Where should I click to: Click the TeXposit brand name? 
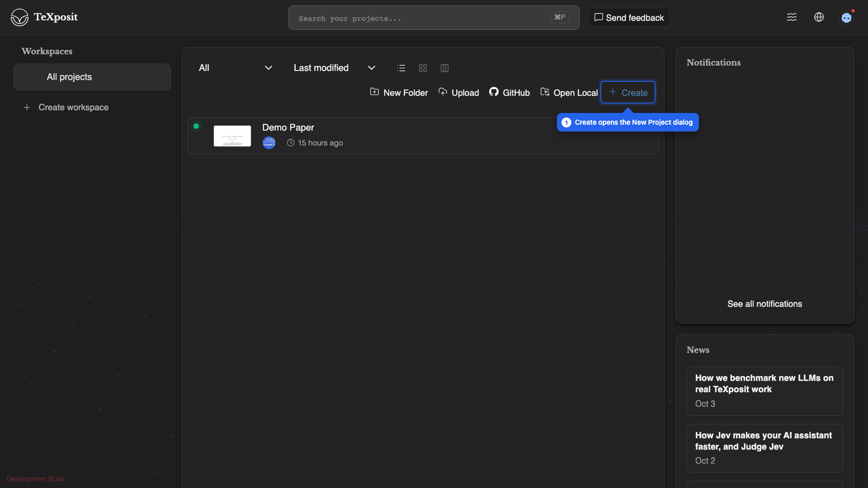(55, 17)
